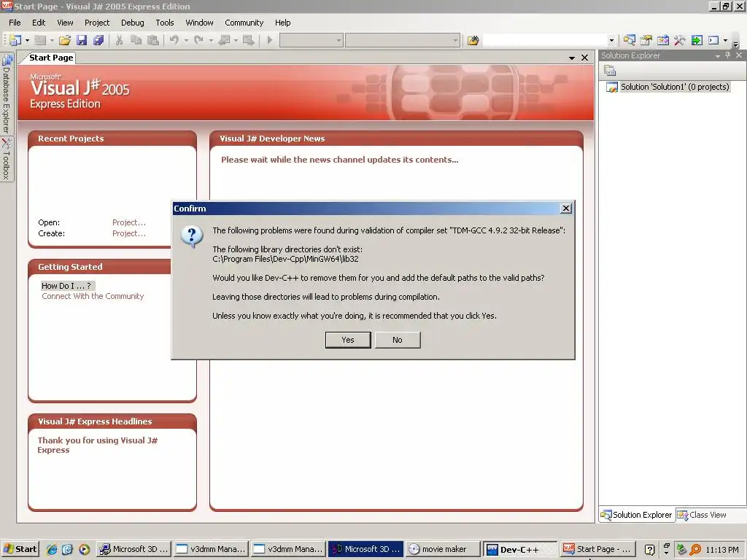Viewport: 747px width, 560px height.
Task: Open the Solution Configurations combo box
Action: coord(311,41)
